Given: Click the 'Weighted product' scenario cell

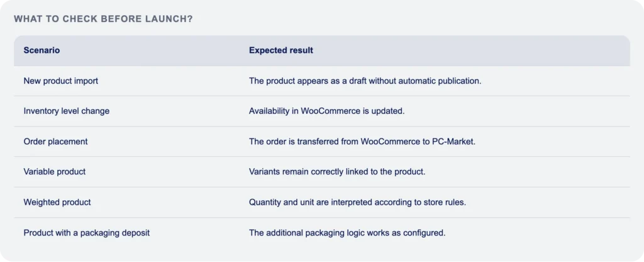Looking at the screenshot, I should point(57,202).
